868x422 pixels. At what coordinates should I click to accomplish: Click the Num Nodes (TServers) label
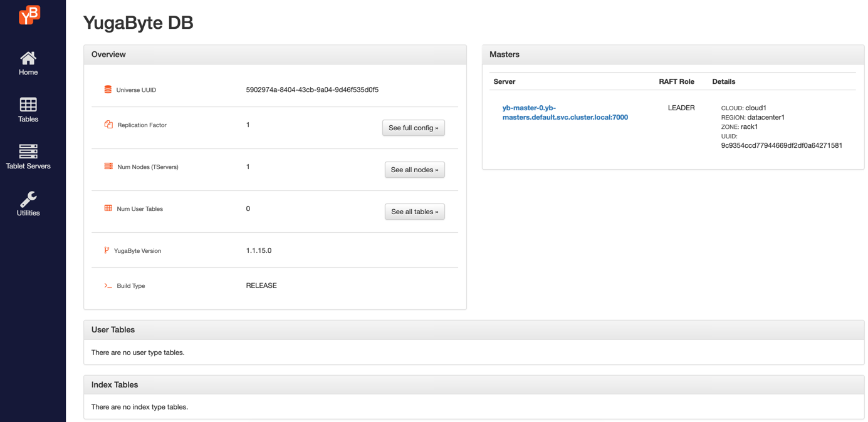148,167
